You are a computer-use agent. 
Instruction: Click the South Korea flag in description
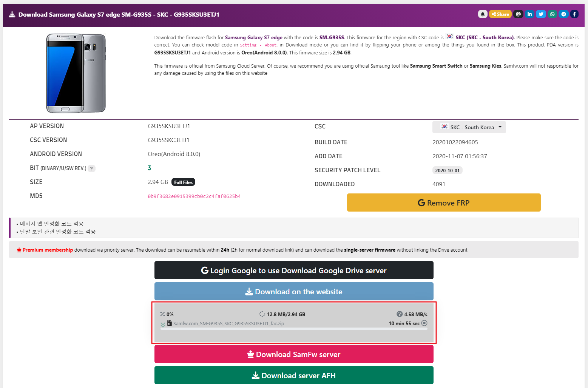450,37
